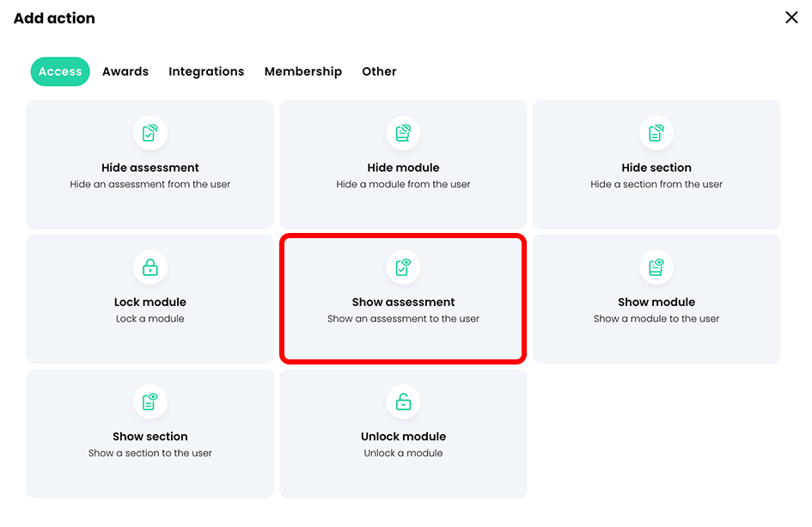The width and height of the screenshot is (812, 527).
Task: Click the Lock module padlock icon
Action: click(150, 267)
